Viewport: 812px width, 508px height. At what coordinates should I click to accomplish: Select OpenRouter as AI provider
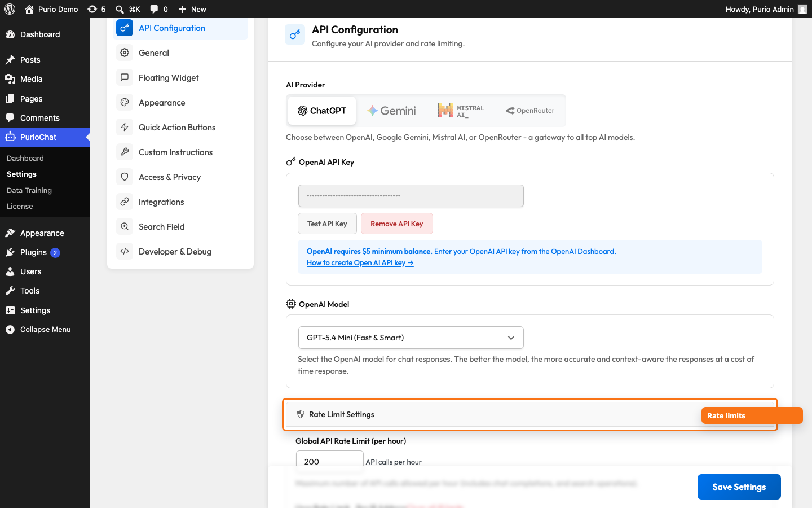coord(530,111)
